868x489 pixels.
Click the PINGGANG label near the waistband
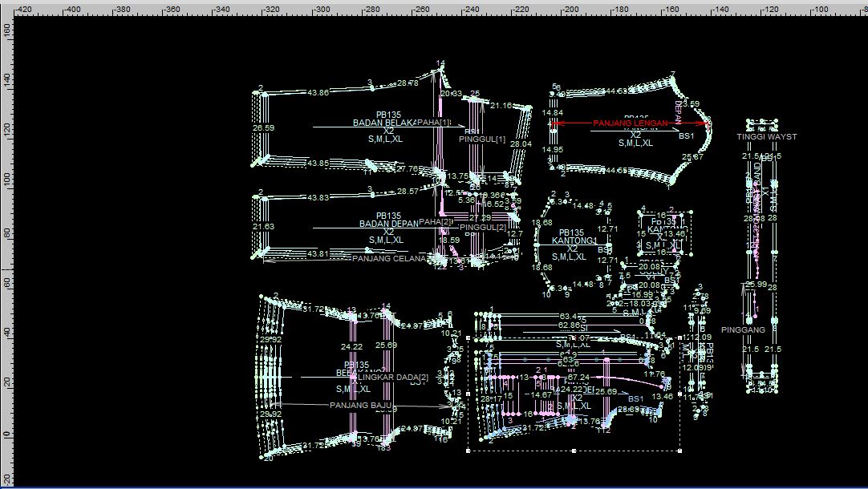[x=743, y=329]
